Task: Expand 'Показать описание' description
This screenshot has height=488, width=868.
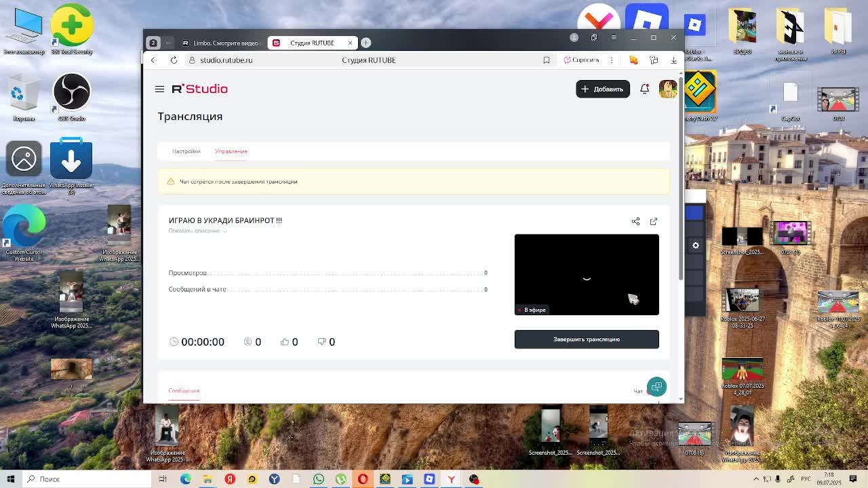Action: pos(198,231)
